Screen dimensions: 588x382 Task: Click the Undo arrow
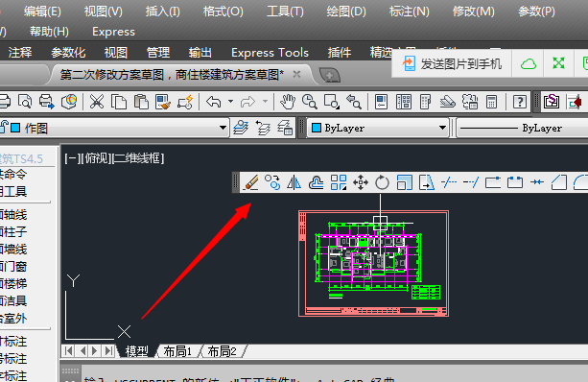tap(214, 102)
